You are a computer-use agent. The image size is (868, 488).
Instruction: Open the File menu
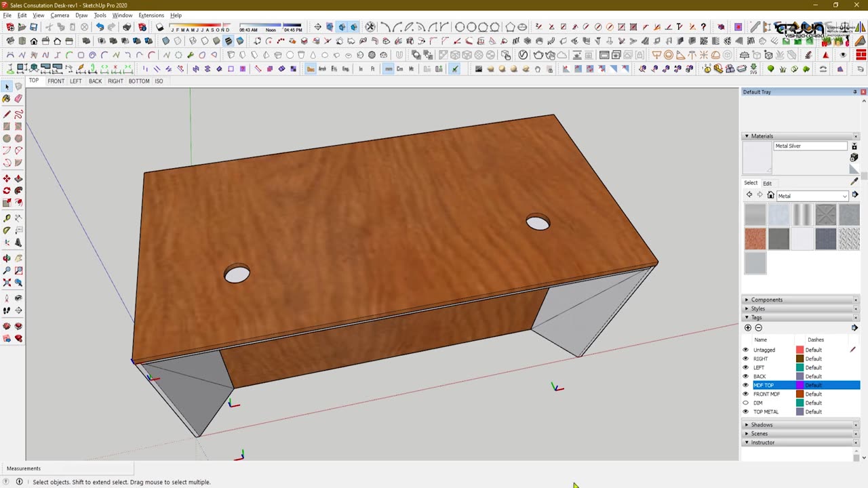(x=7, y=15)
